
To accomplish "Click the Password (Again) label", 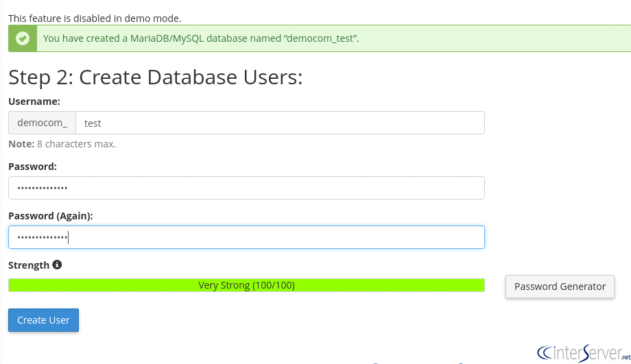I will point(51,216).
